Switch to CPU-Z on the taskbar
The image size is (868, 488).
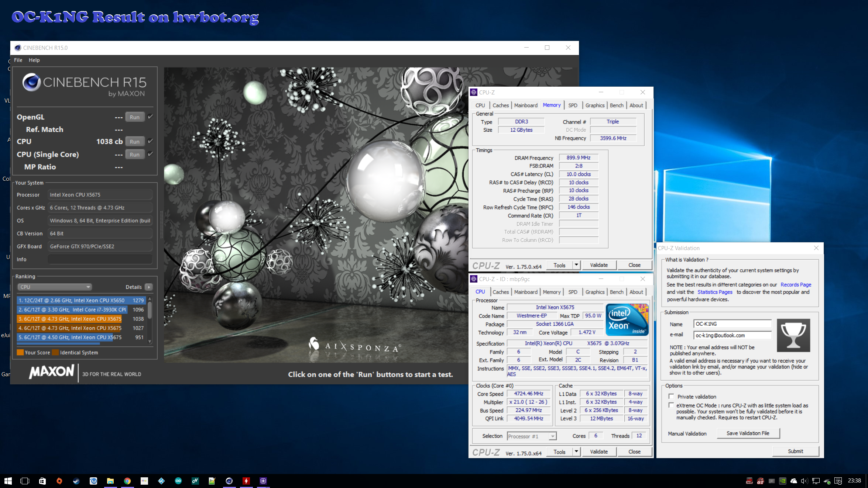(x=263, y=481)
